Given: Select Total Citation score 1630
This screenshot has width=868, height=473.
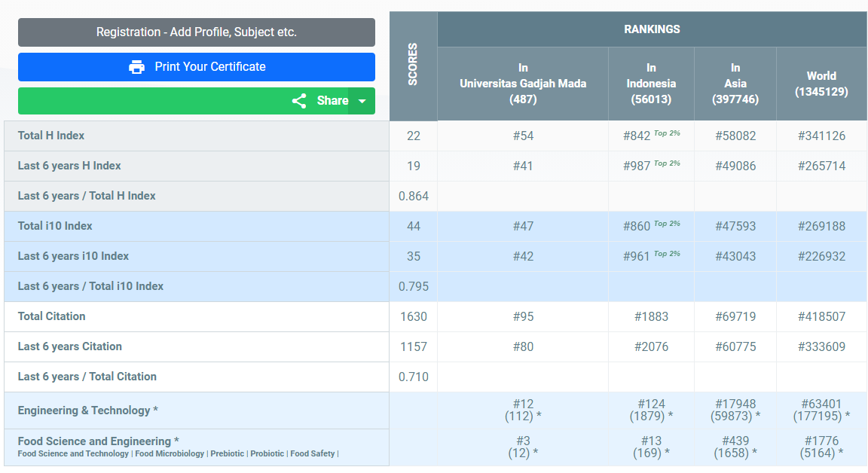Looking at the screenshot, I should point(414,317).
